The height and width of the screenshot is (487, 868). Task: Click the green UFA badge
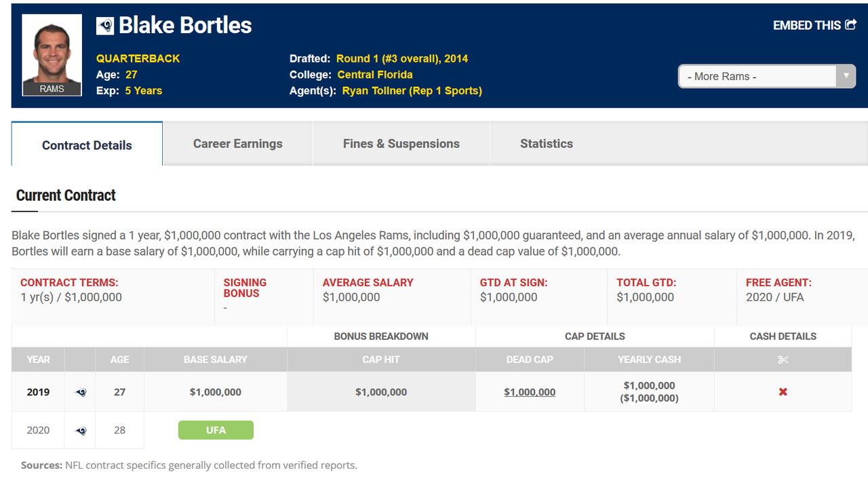coord(216,430)
